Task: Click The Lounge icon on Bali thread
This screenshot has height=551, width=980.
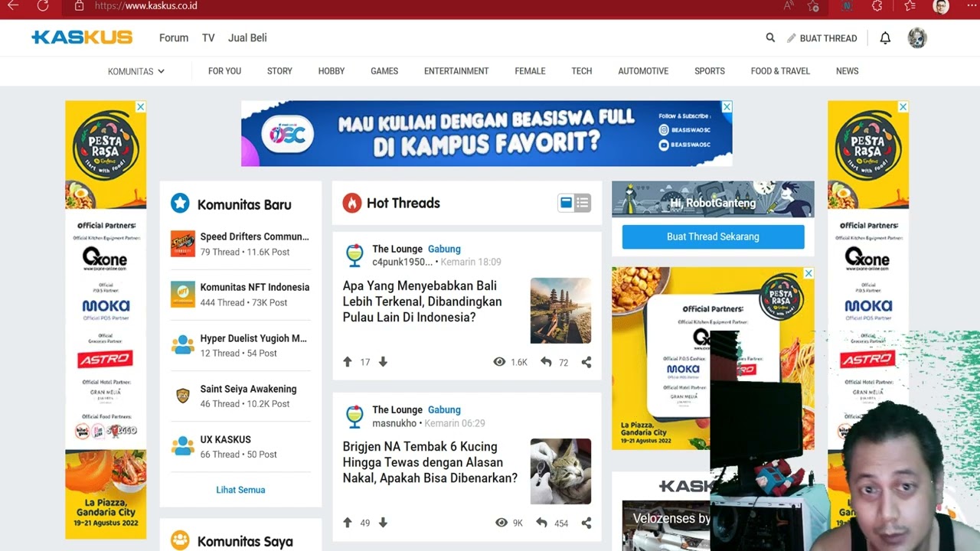Action: pyautogui.click(x=354, y=255)
